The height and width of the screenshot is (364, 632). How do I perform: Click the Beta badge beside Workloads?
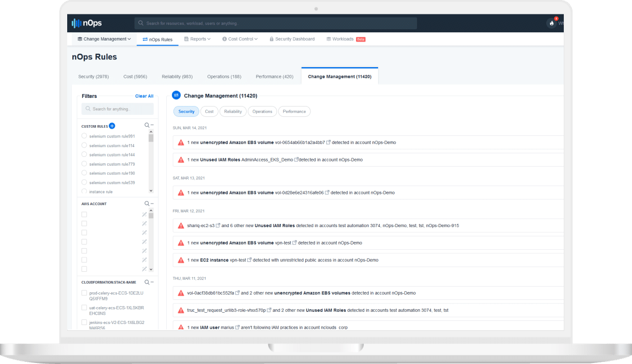point(361,39)
